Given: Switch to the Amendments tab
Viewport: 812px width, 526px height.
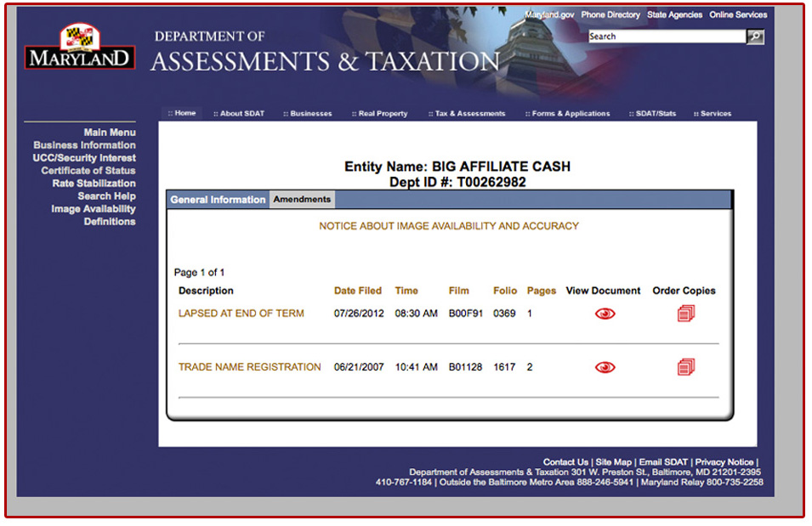Looking at the screenshot, I should 302,200.
